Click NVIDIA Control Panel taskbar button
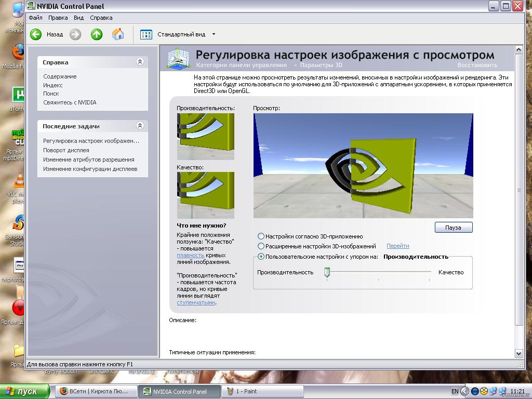This screenshot has width=532, height=399. pyautogui.click(x=179, y=391)
